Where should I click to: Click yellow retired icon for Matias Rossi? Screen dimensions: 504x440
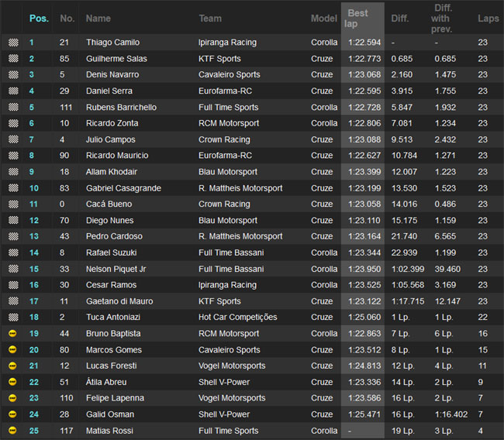12,431
